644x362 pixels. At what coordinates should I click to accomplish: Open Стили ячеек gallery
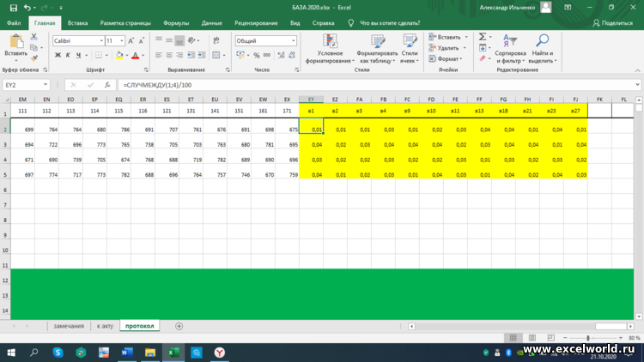[410, 49]
